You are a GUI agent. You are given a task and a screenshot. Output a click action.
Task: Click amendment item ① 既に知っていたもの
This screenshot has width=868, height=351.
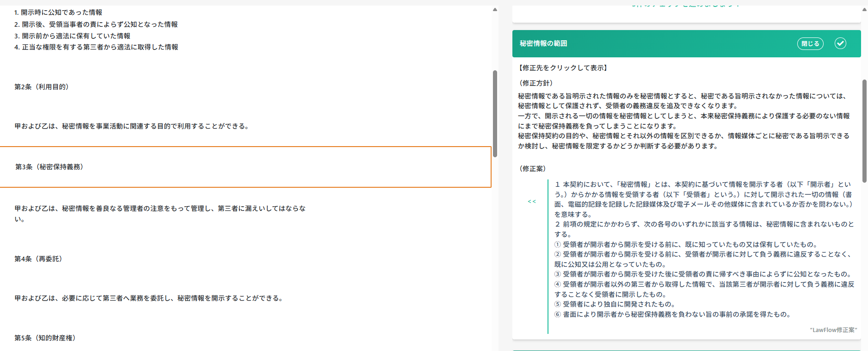point(687,245)
